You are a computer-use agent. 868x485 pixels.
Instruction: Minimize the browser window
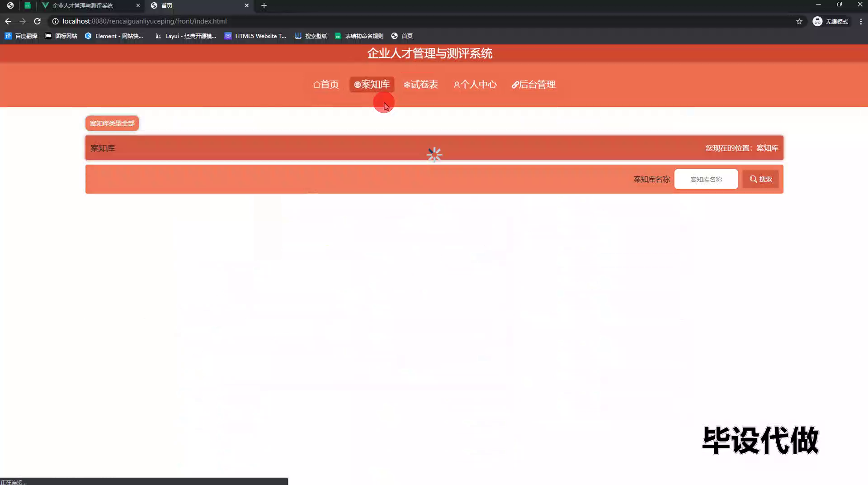coord(818,5)
